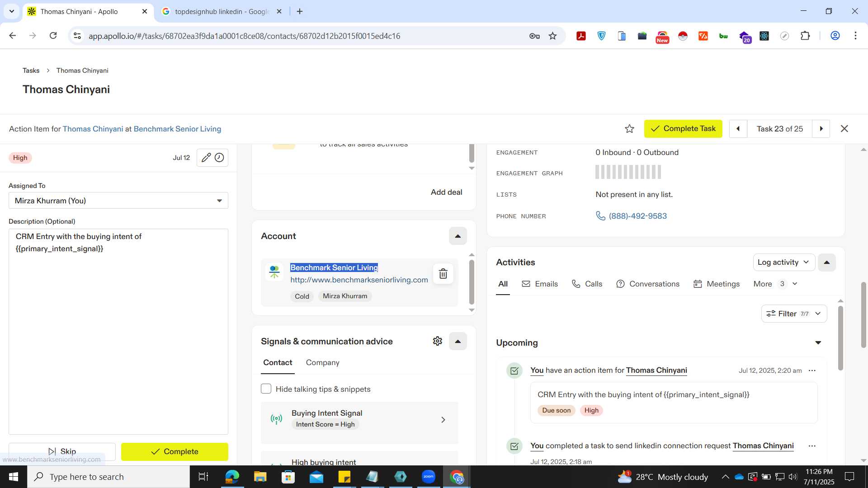Go to next task arrow

pyautogui.click(x=821, y=129)
